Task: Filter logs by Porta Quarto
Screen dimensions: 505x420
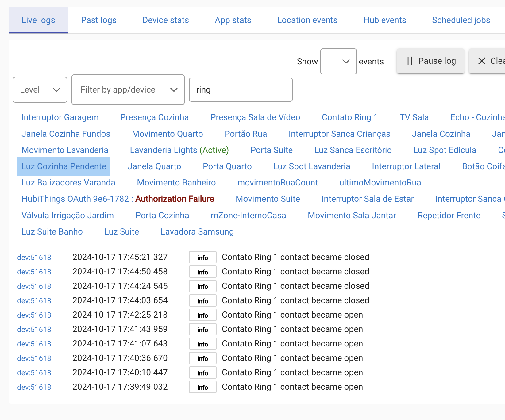Action: tap(227, 166)
